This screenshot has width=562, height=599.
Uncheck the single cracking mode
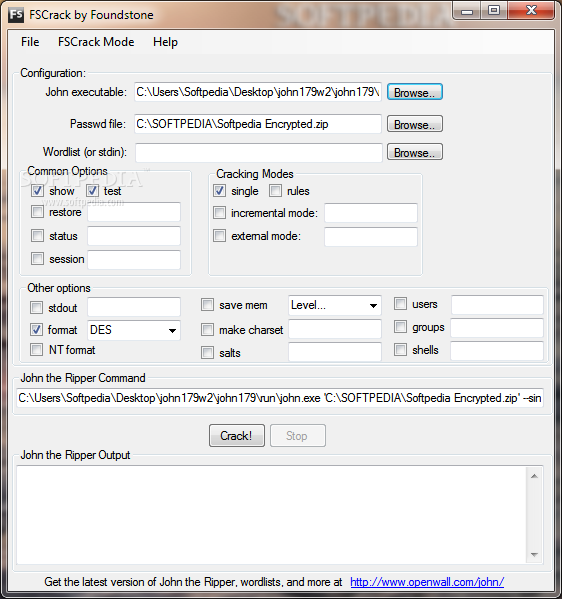coord(219,190)
